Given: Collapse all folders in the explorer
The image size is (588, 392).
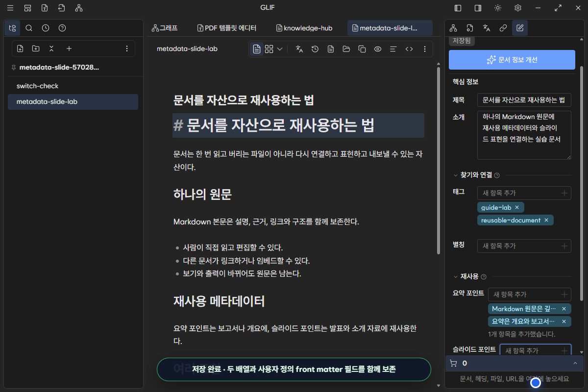Looking at the screenshot, I should (51, 49).
